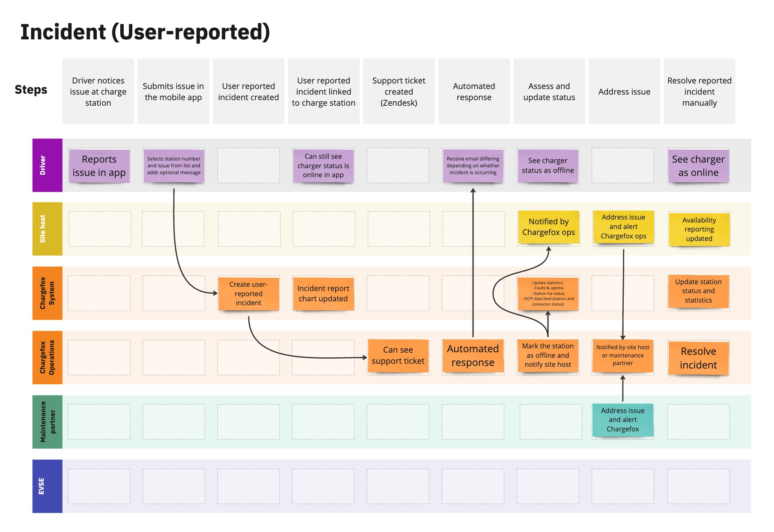This screenshot has width=774, height=532.
Task: Select the 'Assess and update status' step
Action: point(549,92)
